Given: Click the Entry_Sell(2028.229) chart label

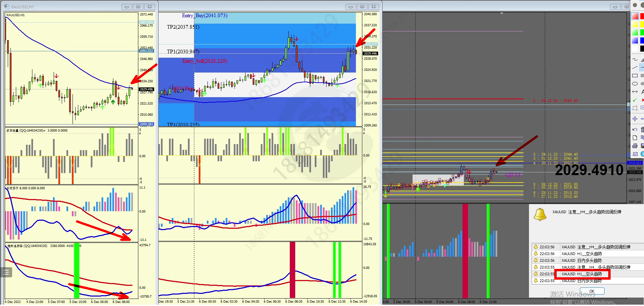Looking at the screenshot, I should click(204, 61).
